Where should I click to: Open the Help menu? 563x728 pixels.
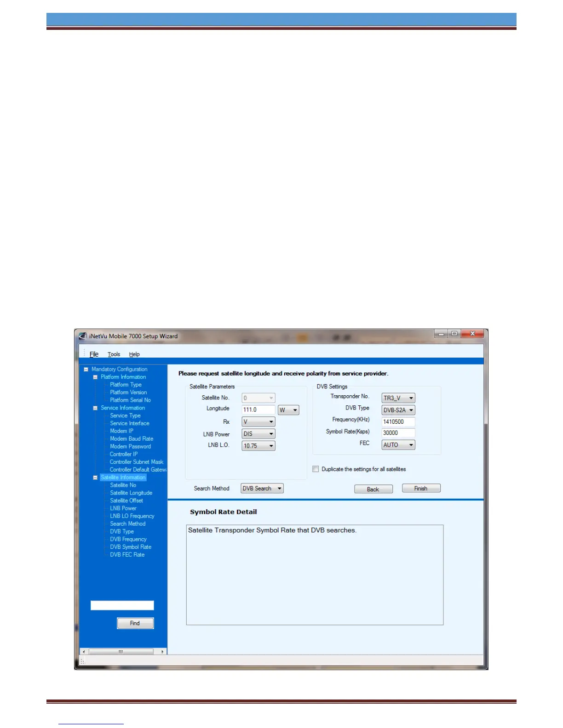[x=134, y=354]
